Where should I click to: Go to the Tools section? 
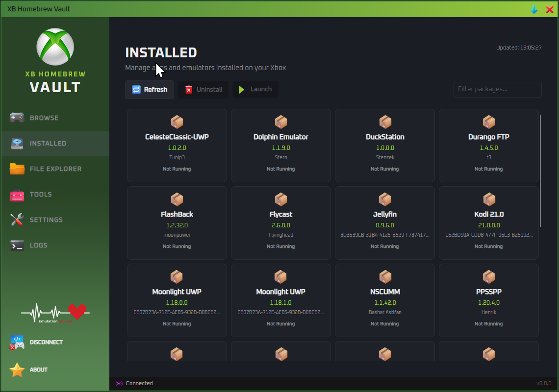click(x=55, y=194)
